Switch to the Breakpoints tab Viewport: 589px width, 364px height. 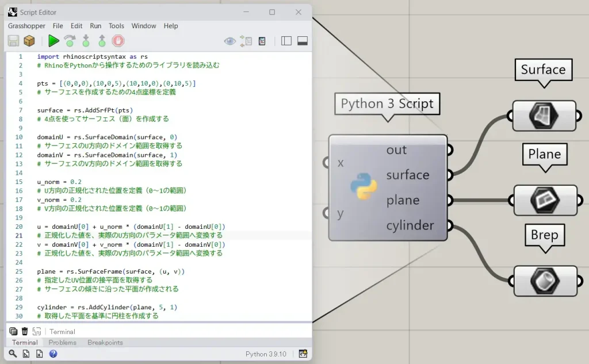(105, 343)
